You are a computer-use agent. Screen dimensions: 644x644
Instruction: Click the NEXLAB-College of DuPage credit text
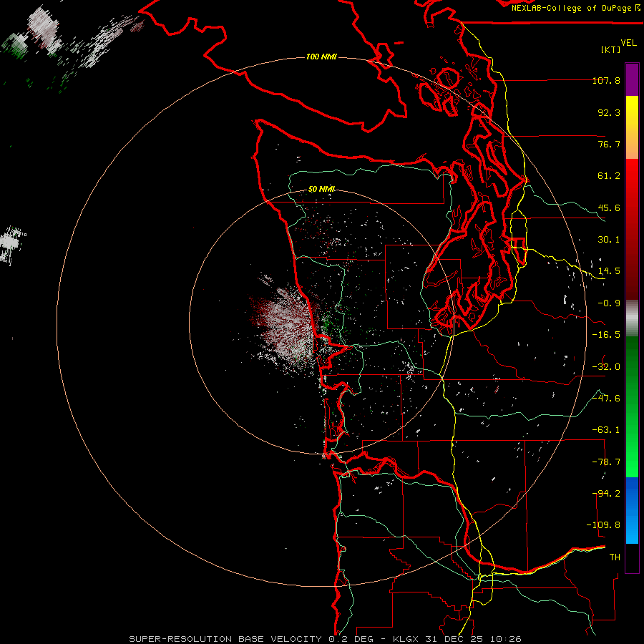[576, 8]
